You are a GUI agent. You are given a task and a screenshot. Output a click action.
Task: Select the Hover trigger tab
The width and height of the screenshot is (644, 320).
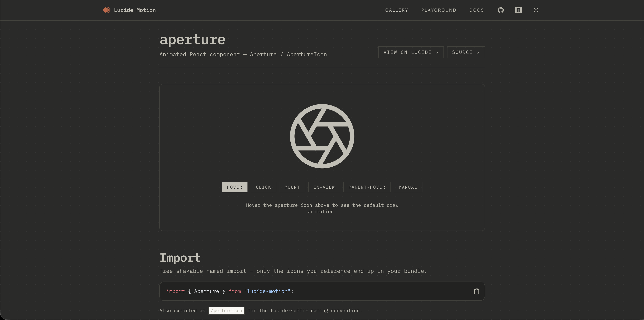point(234,187)
